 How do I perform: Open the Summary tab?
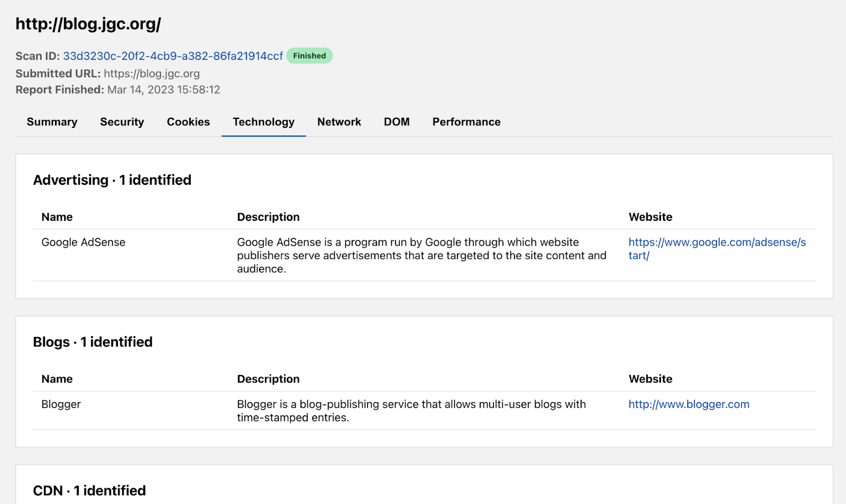click(x=52, y=122)
